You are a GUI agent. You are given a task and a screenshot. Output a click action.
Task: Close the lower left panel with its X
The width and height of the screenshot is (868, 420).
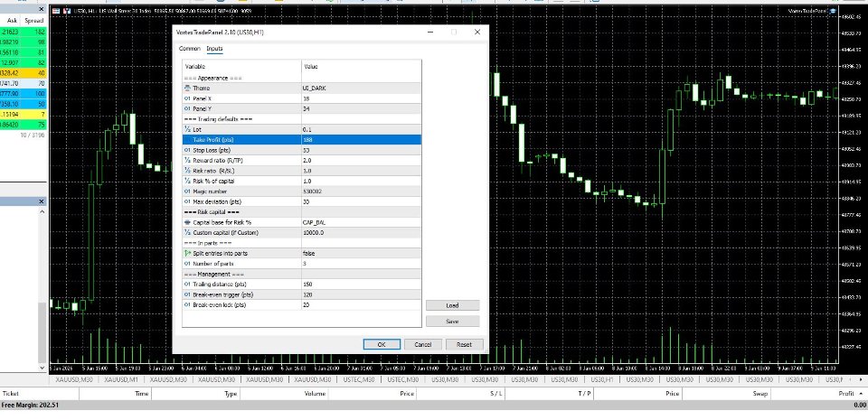pyautogui.click(x=42, y=201)
